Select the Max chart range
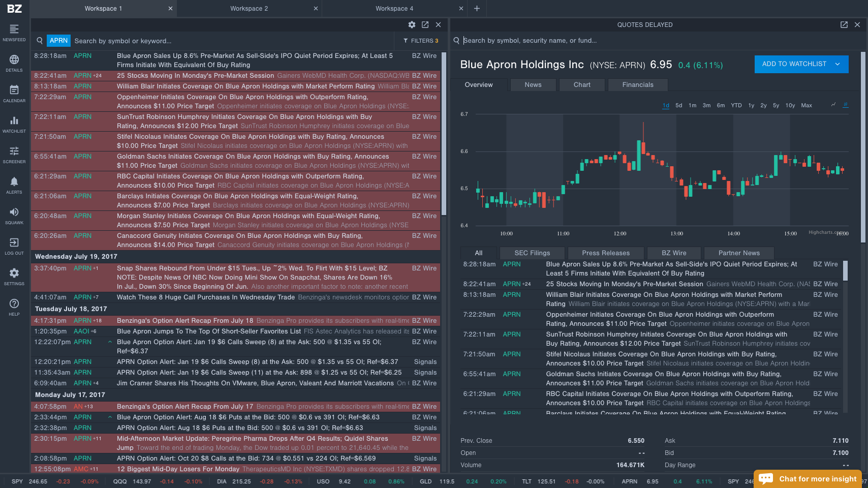Viewport: 868px width, 488px height. point(807,105)
